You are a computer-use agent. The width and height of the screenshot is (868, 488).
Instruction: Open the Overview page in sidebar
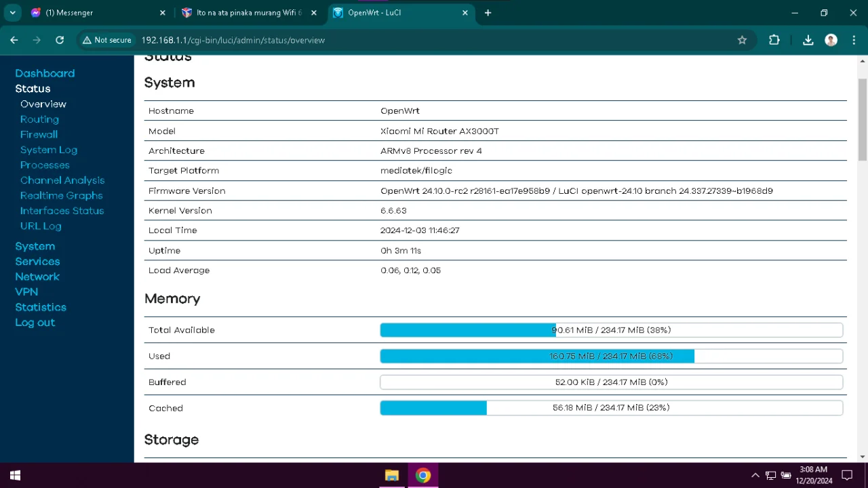point(43,104)
